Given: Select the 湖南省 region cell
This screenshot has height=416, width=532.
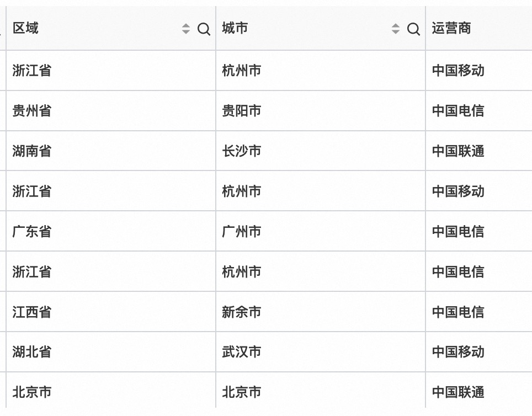Looking at the screenshot, I should [111, 151].
